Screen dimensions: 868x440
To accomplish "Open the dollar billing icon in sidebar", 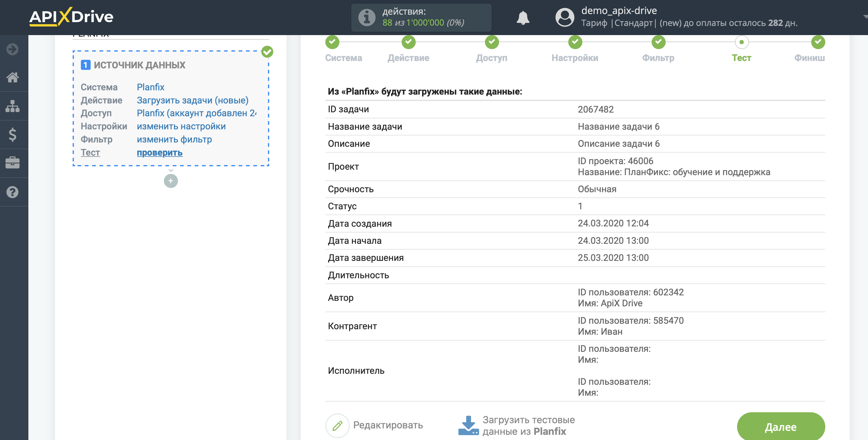I will 13,135.
